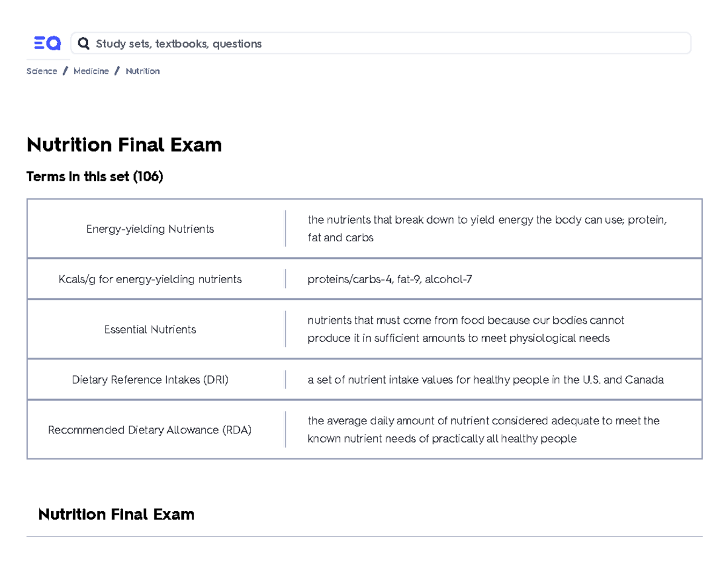
Task: Open the Quizlet home via the logo
Action: 47,42
